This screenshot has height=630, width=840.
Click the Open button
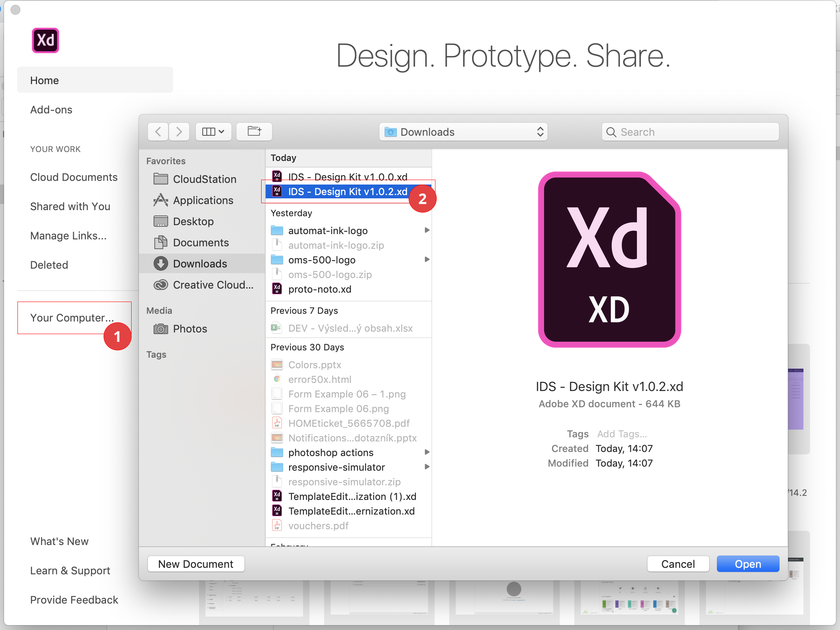point(748,564)
